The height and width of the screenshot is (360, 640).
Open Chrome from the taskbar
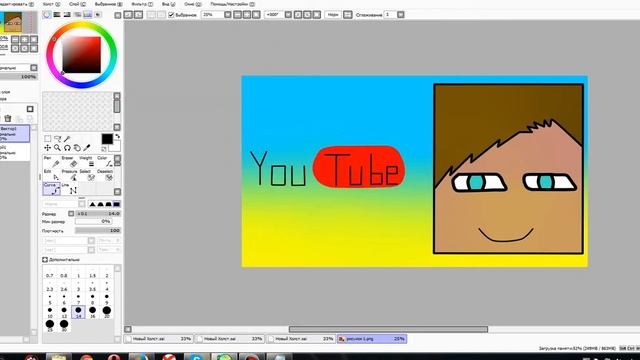(86, 357)
